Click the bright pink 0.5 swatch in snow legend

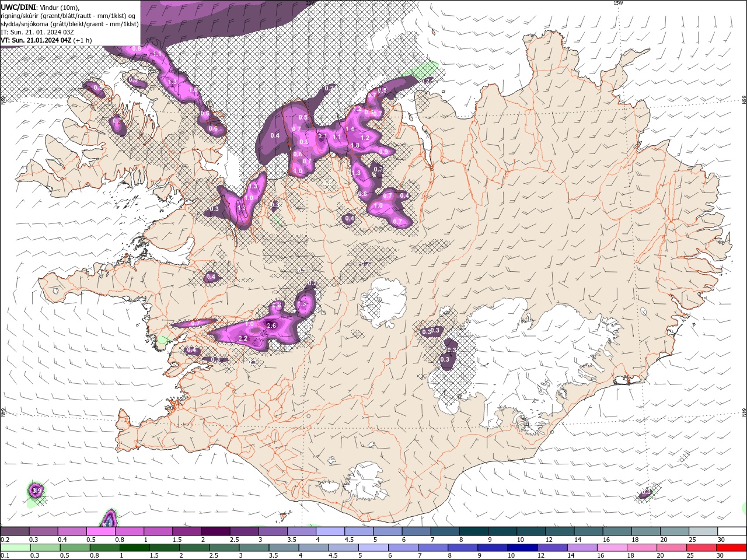(x=100, y=531)
